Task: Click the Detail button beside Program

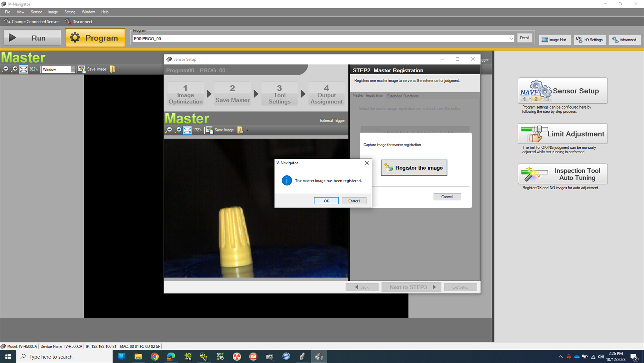Action: tap(525, 38)
